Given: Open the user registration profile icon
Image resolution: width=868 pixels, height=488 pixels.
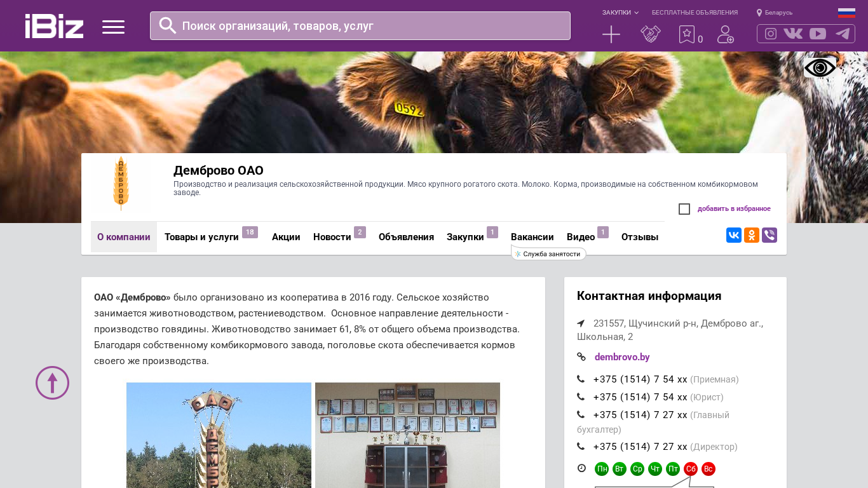Looking at the screenshot, I should point(726,34).
